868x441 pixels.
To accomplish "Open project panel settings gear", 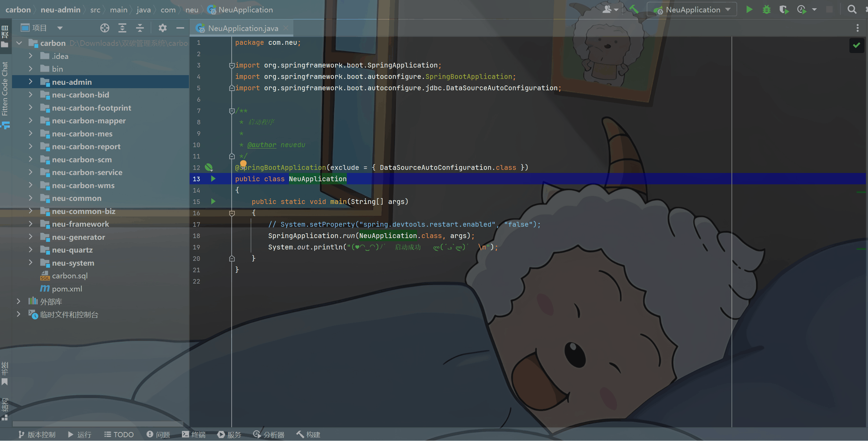I will [x=163, y=28].
